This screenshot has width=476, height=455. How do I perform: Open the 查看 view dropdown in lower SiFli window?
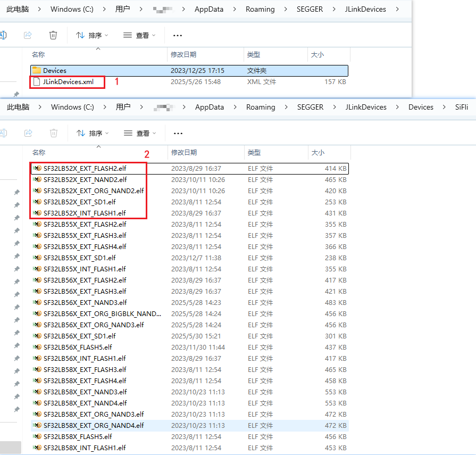(140, 133)
